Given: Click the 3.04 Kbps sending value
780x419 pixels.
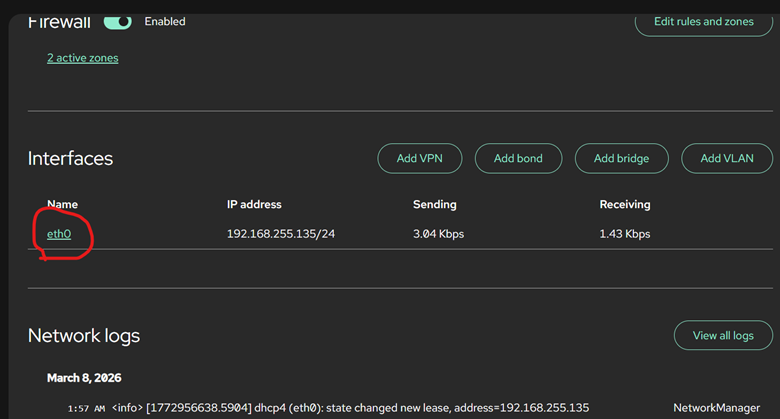Looking at the screenshot, I should 438,234.
